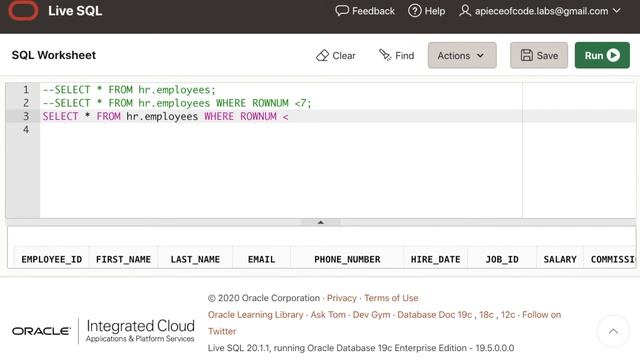Viewport: 640px width, 360px height.
Task: Open the Dev Gym link
Action: (371, 315)
